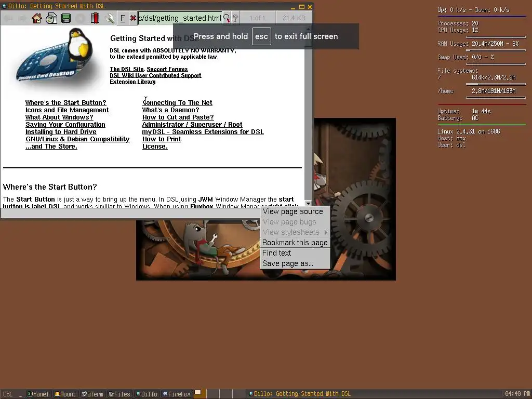Viewport: 532px width, 399px height.
Task: Follow 'GNU/Linux & Debian Compatibility' link
Action: point(77,139)
